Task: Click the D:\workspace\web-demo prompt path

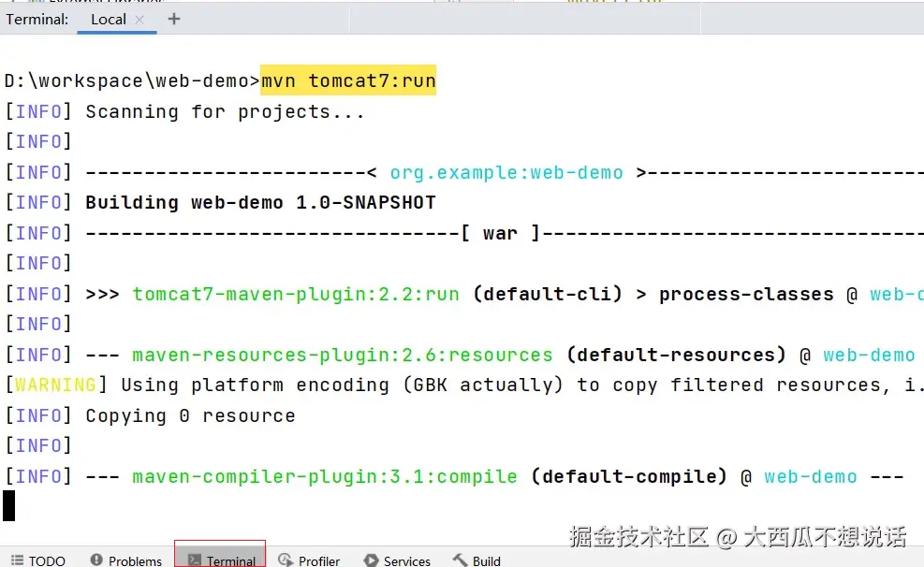Action: coord(132,80)
